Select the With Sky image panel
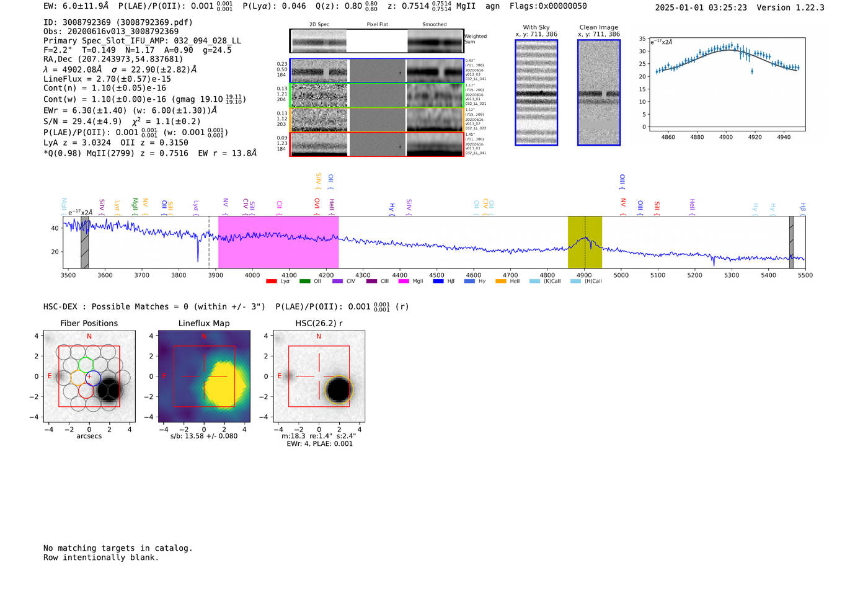 click(x=536, y=92)
